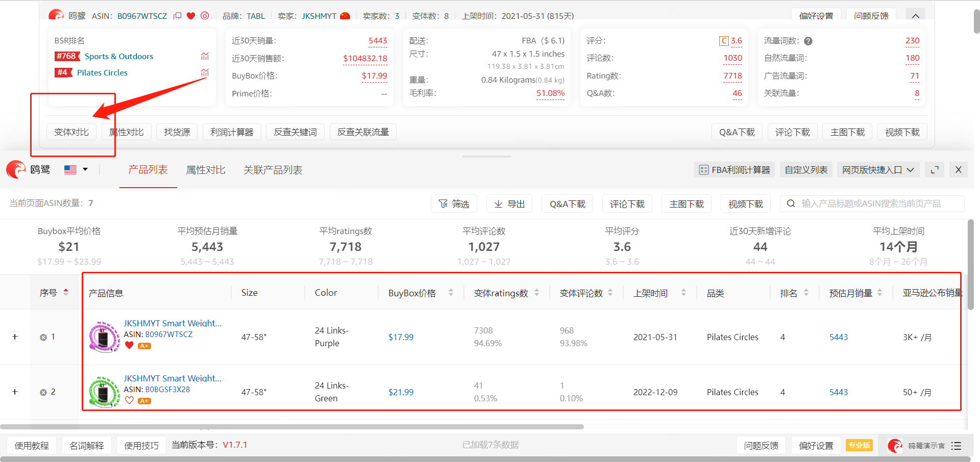Click the help question mark beside 流量词数
980x462 pixels.
pyautogui.click(x=808, y=41)
